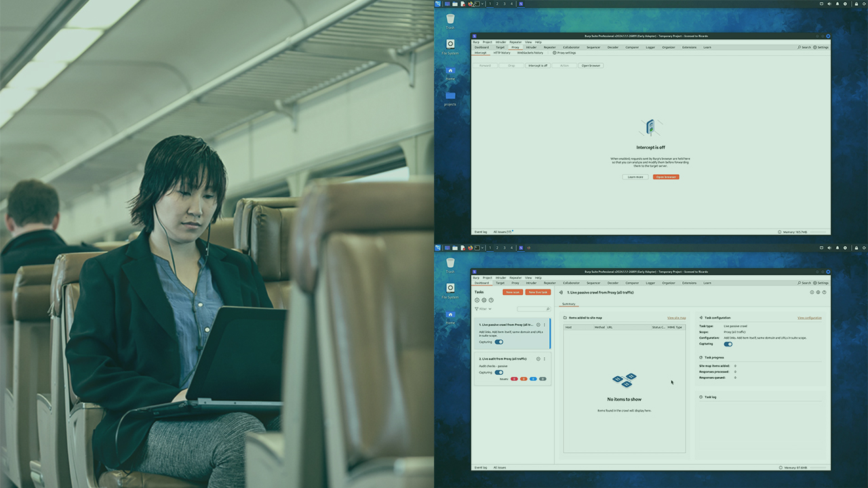Viewport: 868px width, 488px height.
Task: Open Proxy settings gear in the Proxy window
Action: tap(564, 52)
